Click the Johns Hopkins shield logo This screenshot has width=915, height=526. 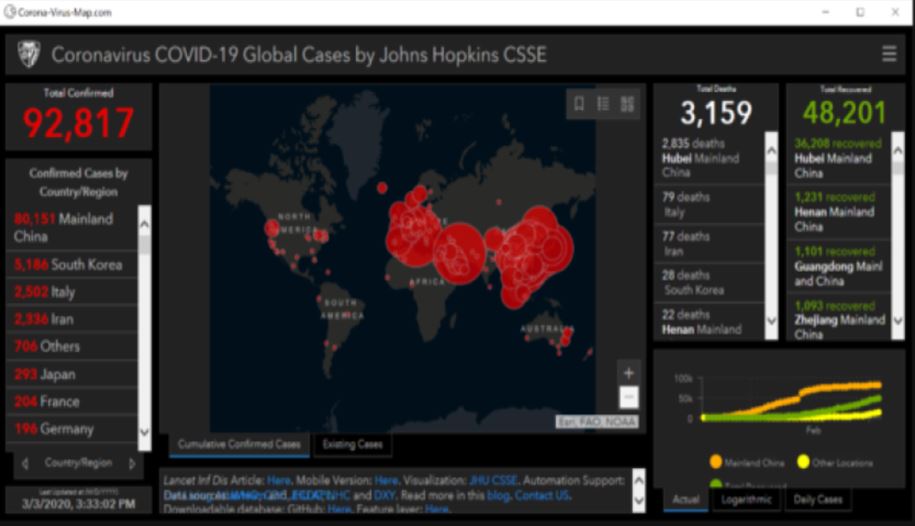pyautogui.click(x=29, y=54)
